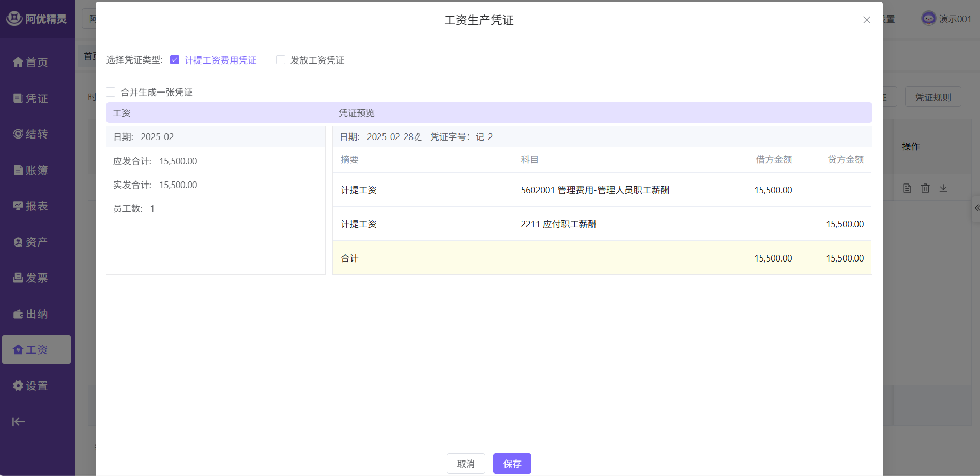The width and height of the screenshot is (980, 476).
Task: Enable the 发放工资凭证 checkbox
Action: (281, 60)
